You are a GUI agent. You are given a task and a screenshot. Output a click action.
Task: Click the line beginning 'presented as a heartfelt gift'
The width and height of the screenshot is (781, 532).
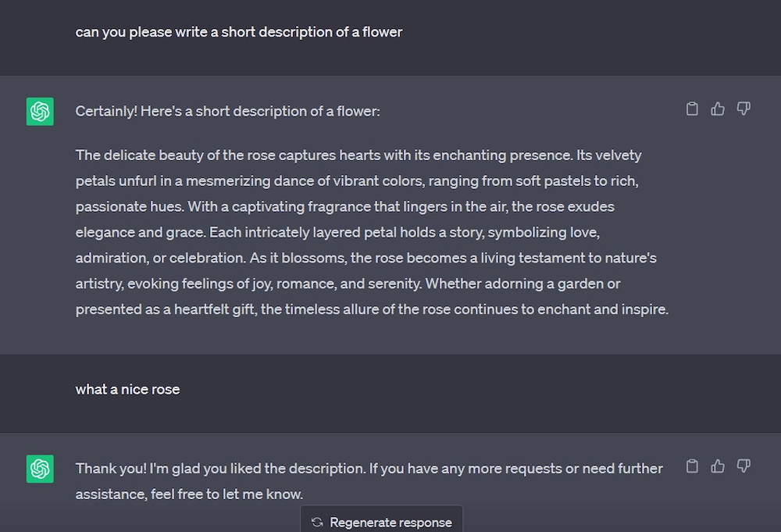(372, 309)
